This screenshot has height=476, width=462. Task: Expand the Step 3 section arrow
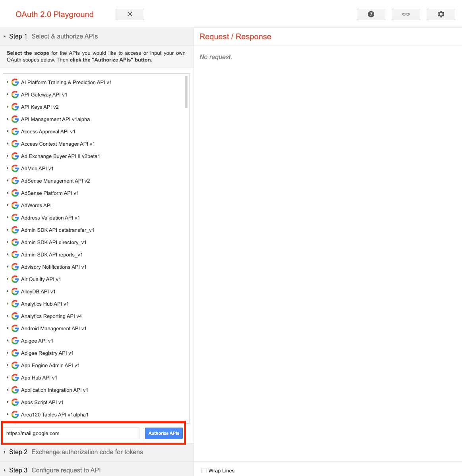pyautogui.click(x=4, y=470)
